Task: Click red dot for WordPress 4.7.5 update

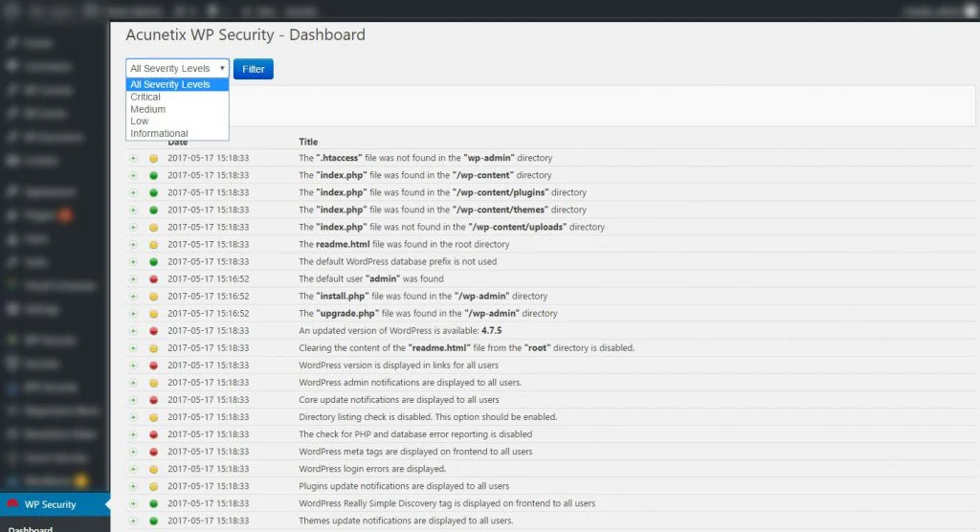Action: [x=153, y=331]
